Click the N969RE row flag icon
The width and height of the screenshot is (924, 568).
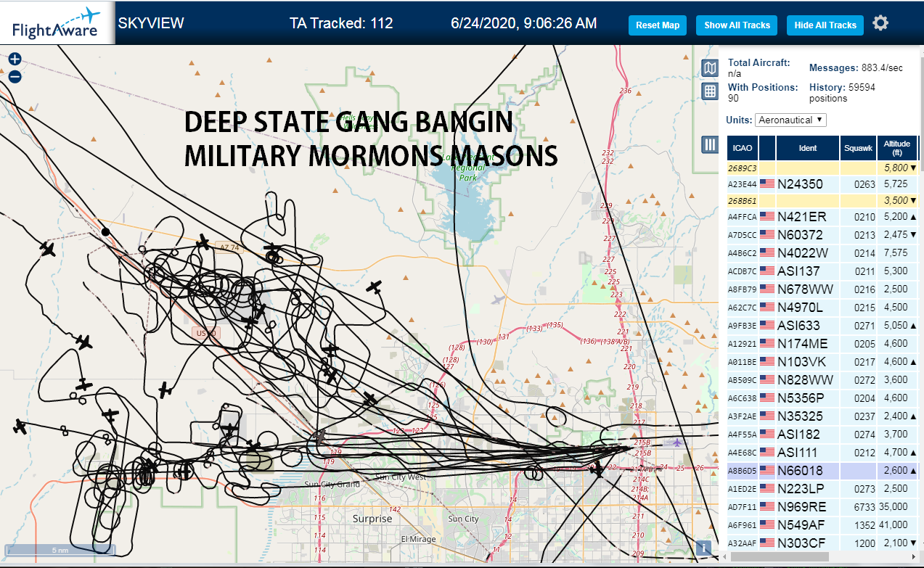(766, 506)
